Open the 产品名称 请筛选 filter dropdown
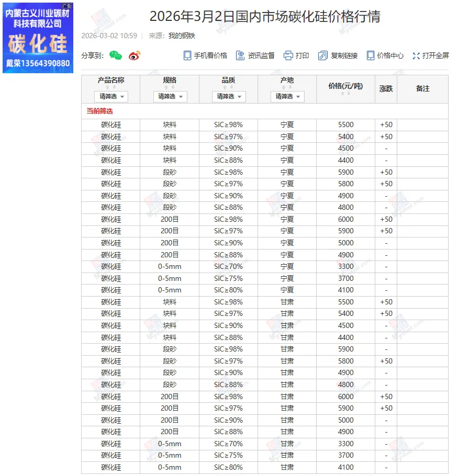The height and width of the screenshot is (476, 458). click(x=111, y=97)
